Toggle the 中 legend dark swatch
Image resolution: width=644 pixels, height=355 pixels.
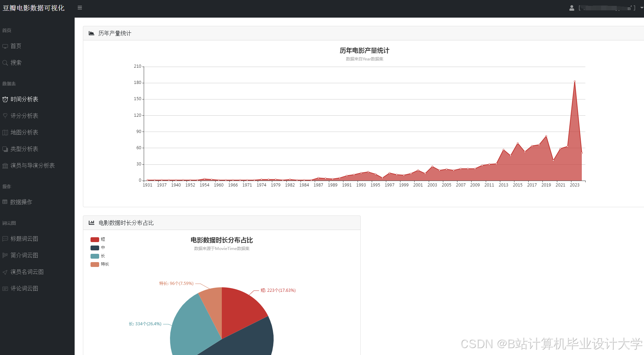(95, 248)
